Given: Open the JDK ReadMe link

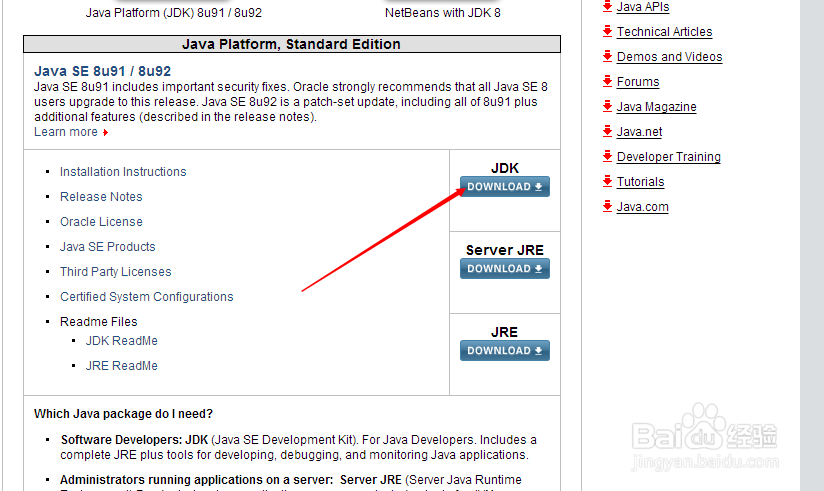Looking at the screenshot, I should click(x=121, y=341).
